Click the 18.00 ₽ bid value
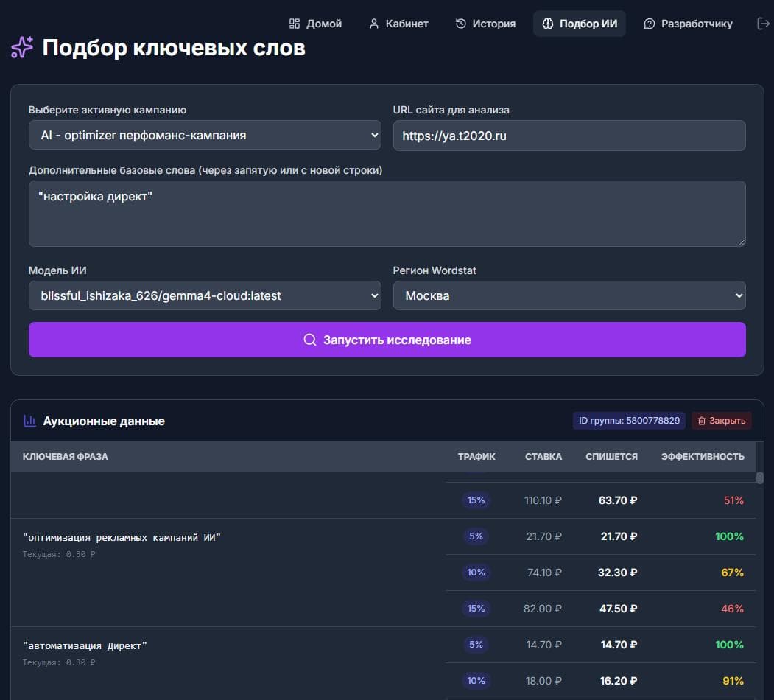The image size is (774, 700). pos(543,681)
